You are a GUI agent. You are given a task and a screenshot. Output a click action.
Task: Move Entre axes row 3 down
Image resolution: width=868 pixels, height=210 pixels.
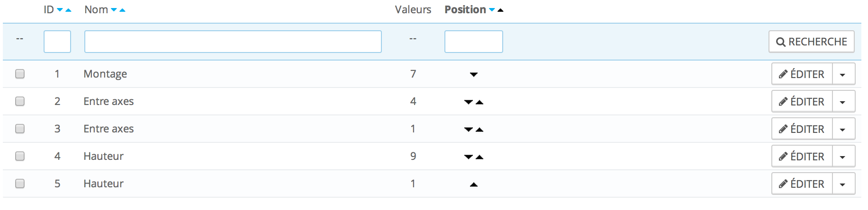coord(468,130)
